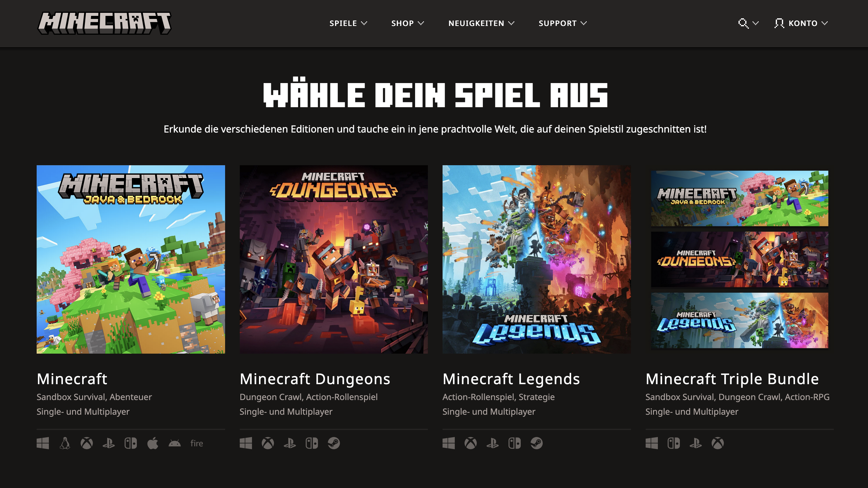Click the Xbox icon under Minecraft Dungeons

[268, 443]
